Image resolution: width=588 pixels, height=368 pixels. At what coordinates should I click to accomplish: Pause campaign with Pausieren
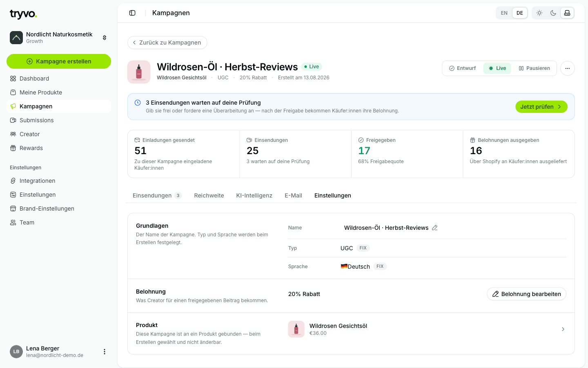(534, 68)
